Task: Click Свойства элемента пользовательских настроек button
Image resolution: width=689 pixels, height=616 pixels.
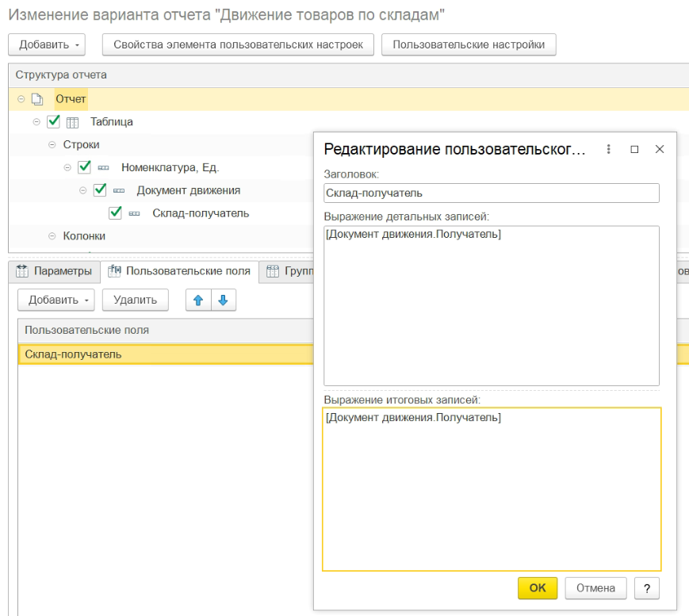Action: click(x=238, y=45)
